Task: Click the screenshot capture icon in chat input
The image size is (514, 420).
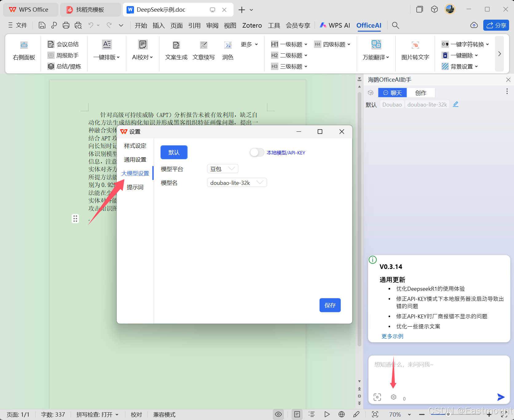Action: 377,397
